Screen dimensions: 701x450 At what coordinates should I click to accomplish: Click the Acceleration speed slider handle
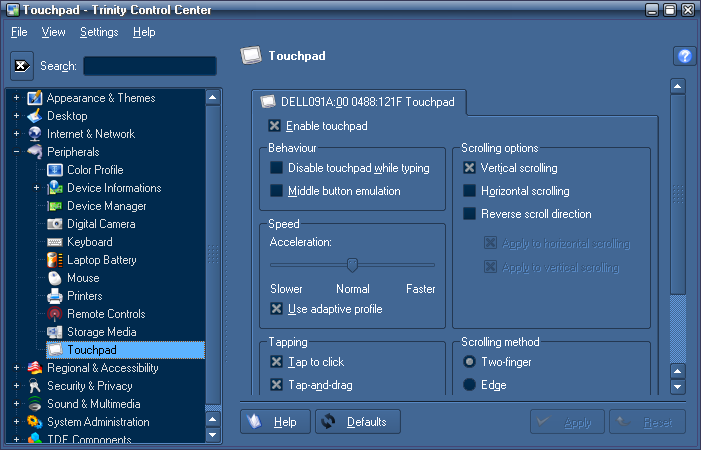[x=352, y=265]
